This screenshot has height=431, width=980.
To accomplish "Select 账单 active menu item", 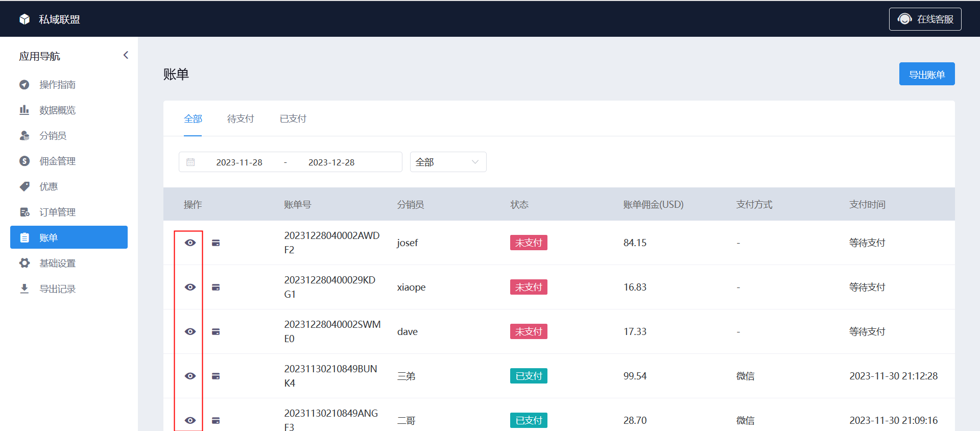I will tap(69, 237).
